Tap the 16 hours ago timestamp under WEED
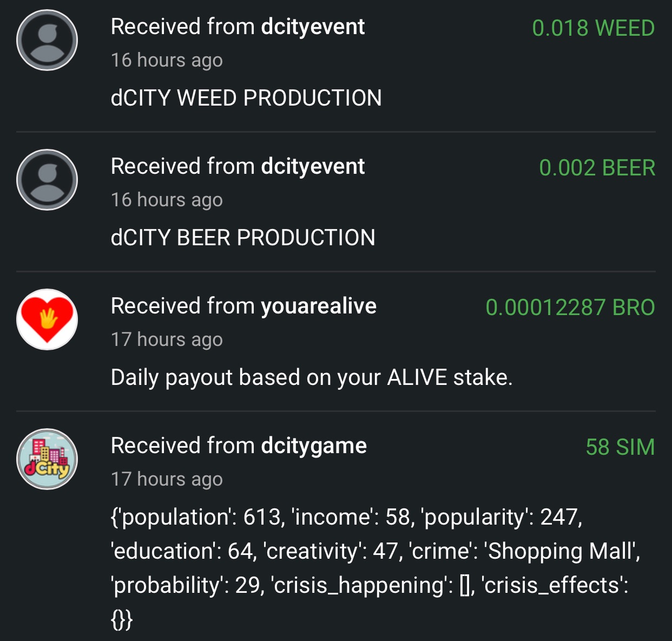672x641 pixels. (x=167, y=60)
